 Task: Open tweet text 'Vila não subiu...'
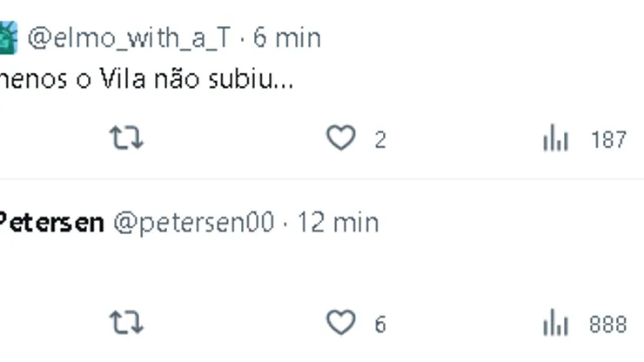(x=148, y=80)
